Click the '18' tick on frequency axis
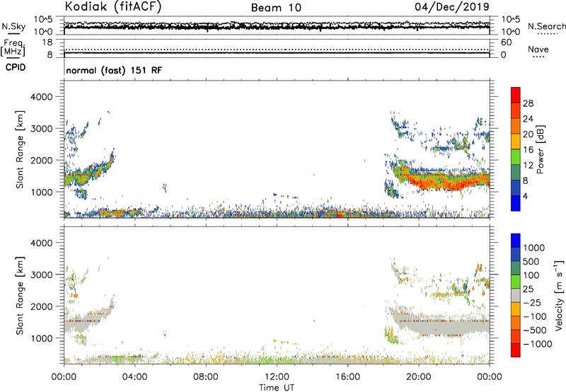 pyautogui.click(x=47, y=42)
